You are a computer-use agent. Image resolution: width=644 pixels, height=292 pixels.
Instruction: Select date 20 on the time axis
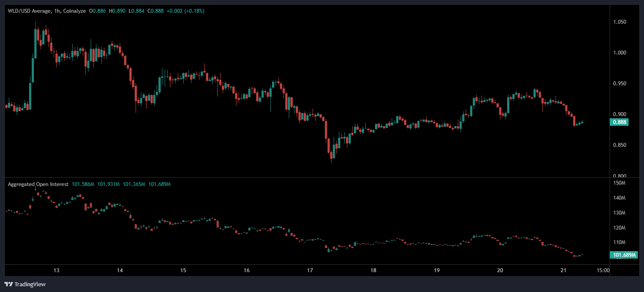click(x=500, y=270)
